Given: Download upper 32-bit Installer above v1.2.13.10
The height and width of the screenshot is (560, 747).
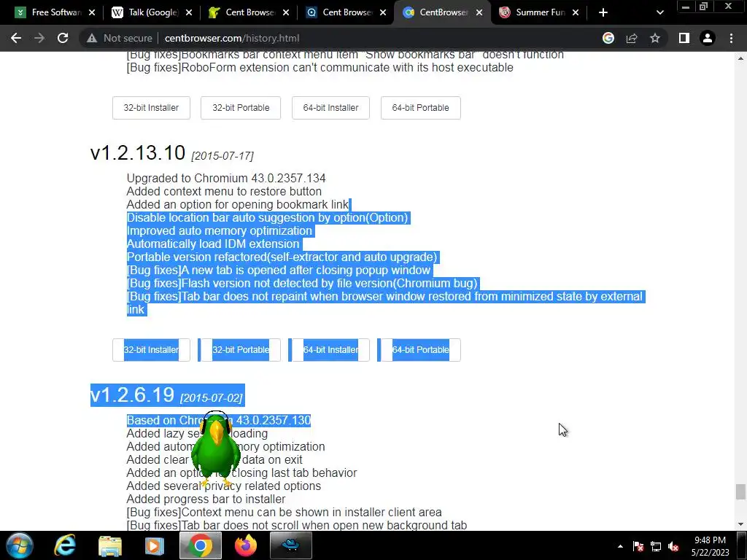Looking at the screenshot, I should click(x=151, y=108).
